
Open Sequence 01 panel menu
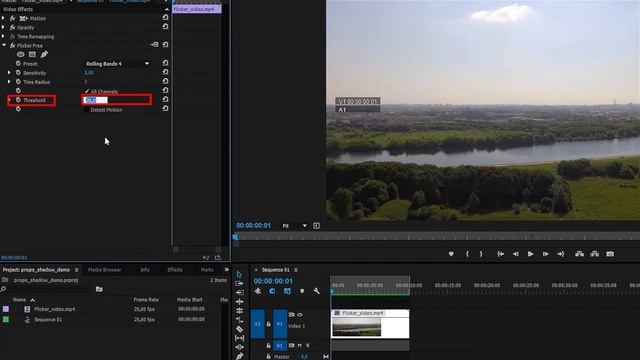[296, 270]
